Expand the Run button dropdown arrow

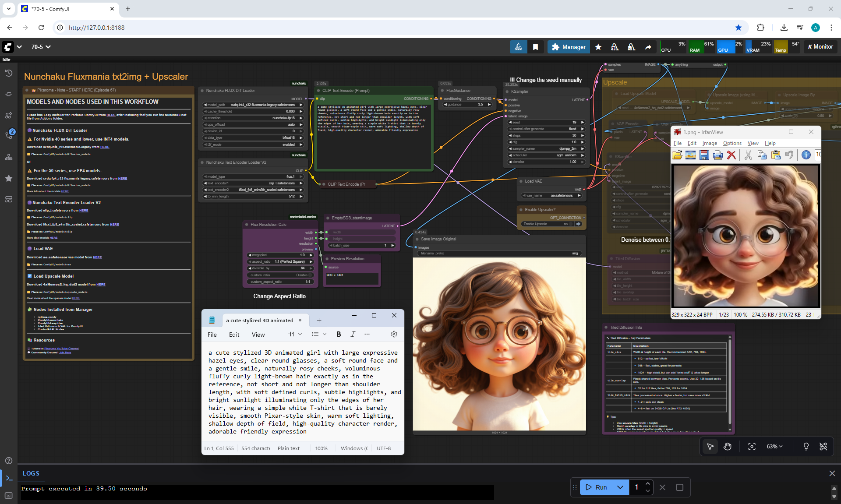tap(620, 487)
